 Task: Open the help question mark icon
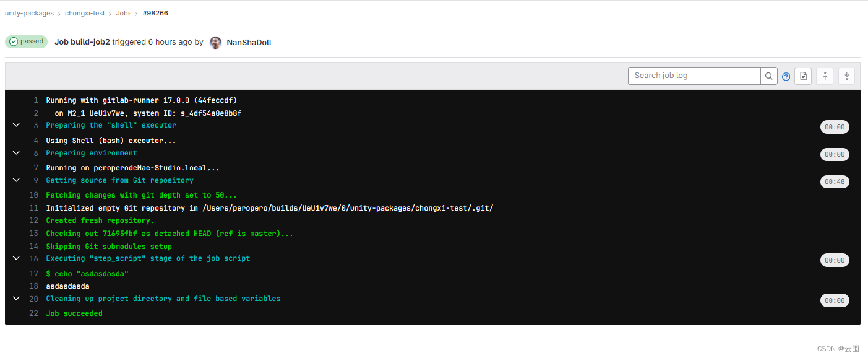pyautogui.click(x=786, y=76)
